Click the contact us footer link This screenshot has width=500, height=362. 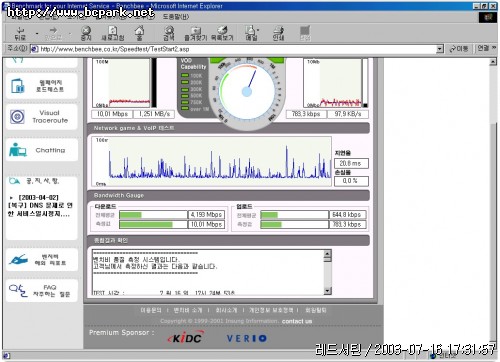click(297, 321)
